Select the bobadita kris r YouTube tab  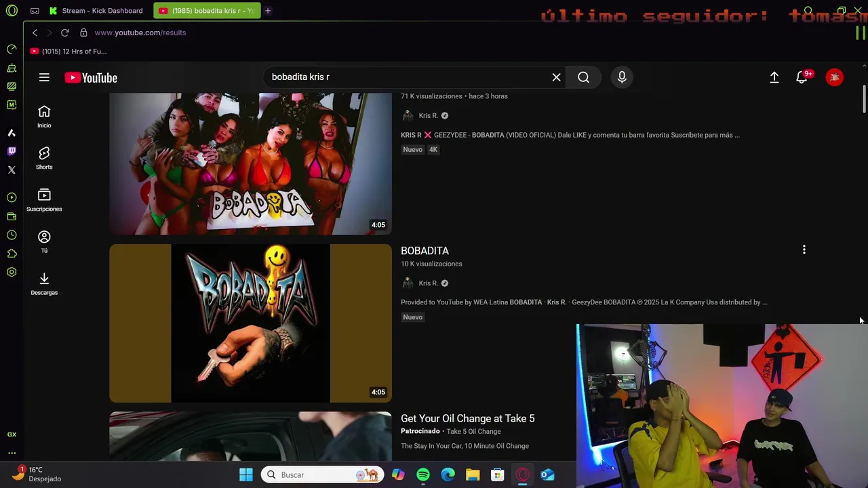(207, 11)
